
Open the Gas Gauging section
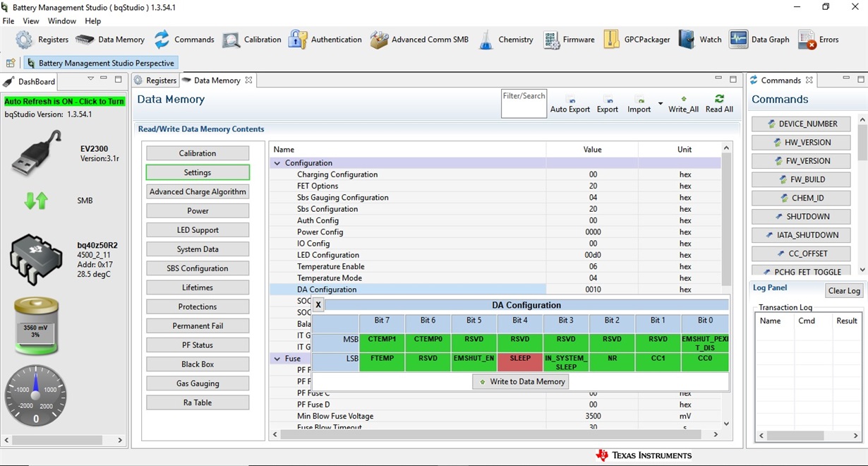198,383
